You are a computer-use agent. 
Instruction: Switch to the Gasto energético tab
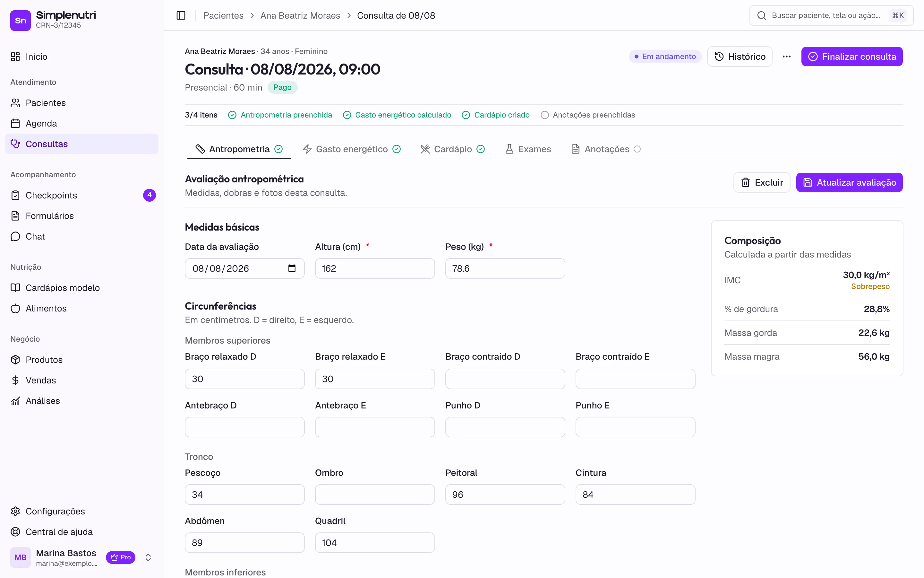tap(352, 149)
